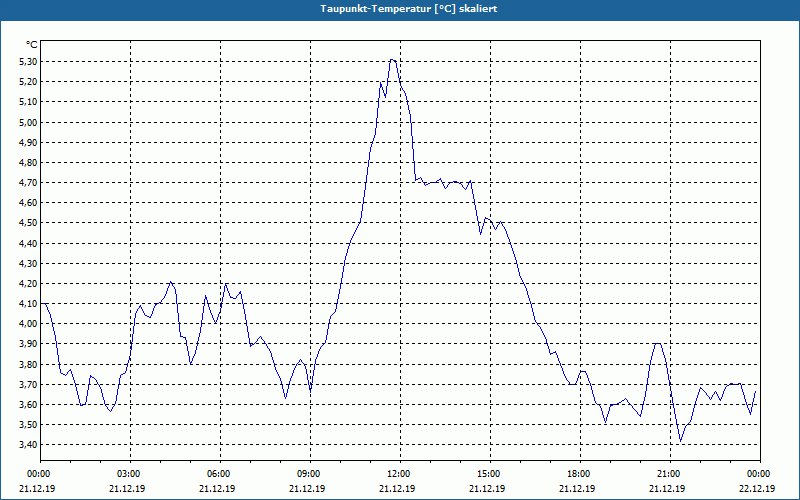Click the 22.12.19 date label
The image size is (800, 500).
pos(757,488)
